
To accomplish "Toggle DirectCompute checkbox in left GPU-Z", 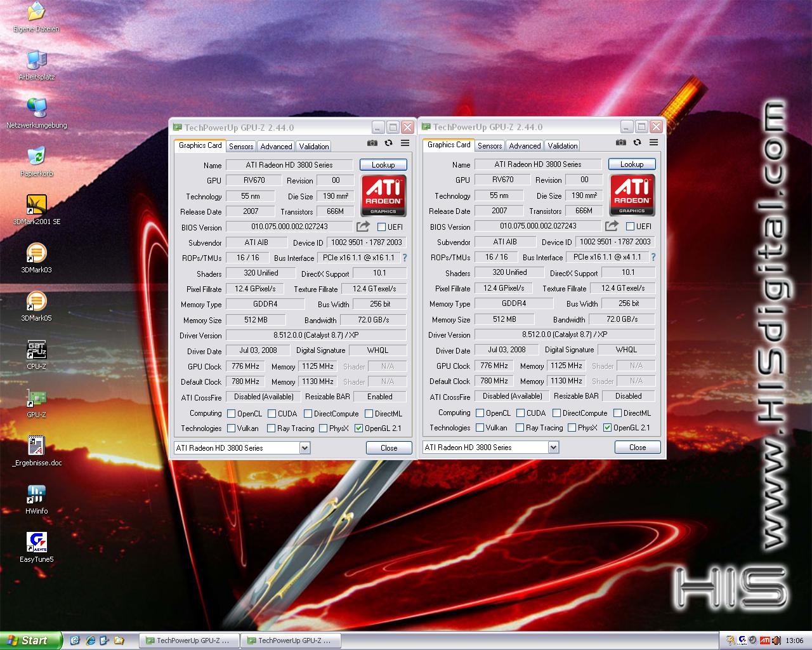I will tap(308, 413).
